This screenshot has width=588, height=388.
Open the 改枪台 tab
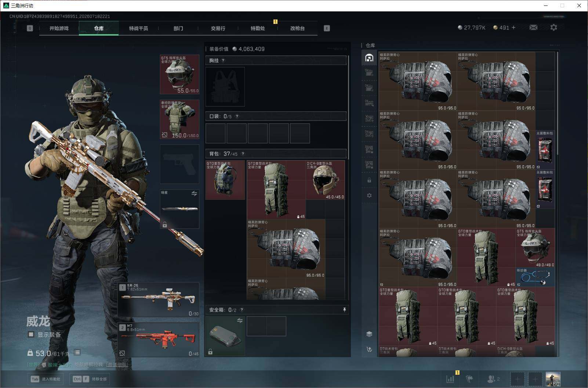(297, 28)
